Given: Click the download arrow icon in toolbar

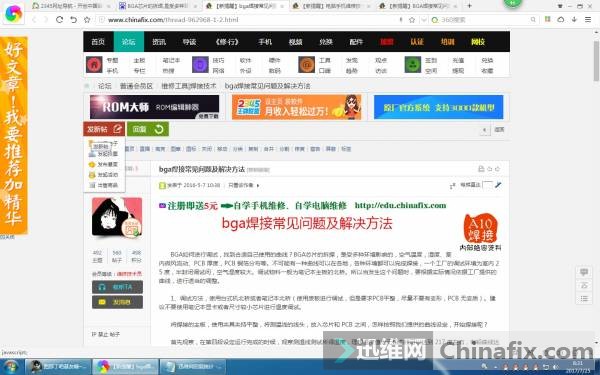Looking at the screenshot, I should click(x=574, y=20).
